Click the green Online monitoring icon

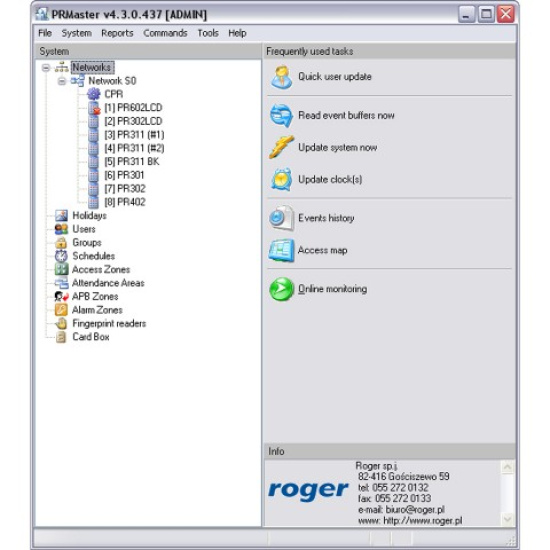281,289
